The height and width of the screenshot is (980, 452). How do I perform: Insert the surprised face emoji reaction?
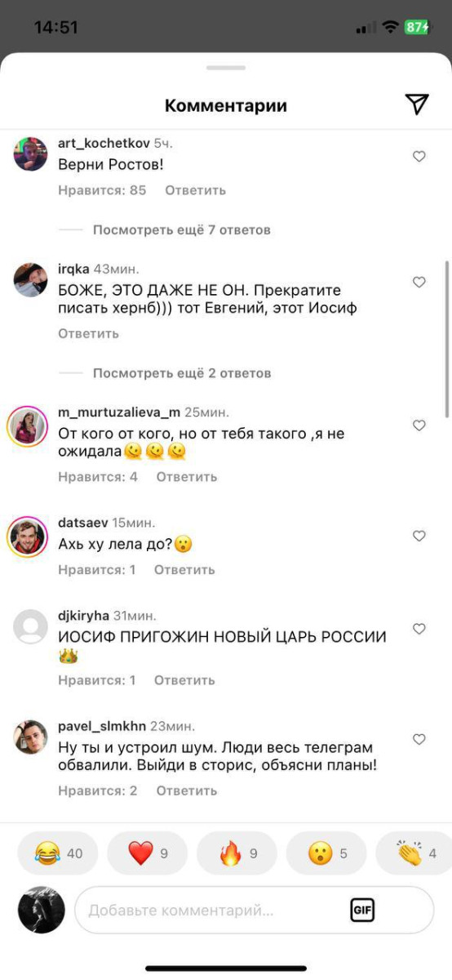pyautogui.click(x=327, y=853)
